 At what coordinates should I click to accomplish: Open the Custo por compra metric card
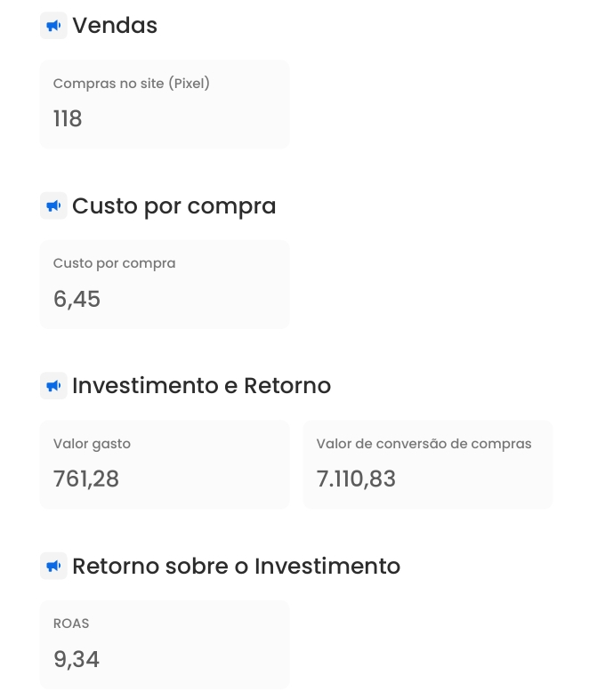[165, 285]
